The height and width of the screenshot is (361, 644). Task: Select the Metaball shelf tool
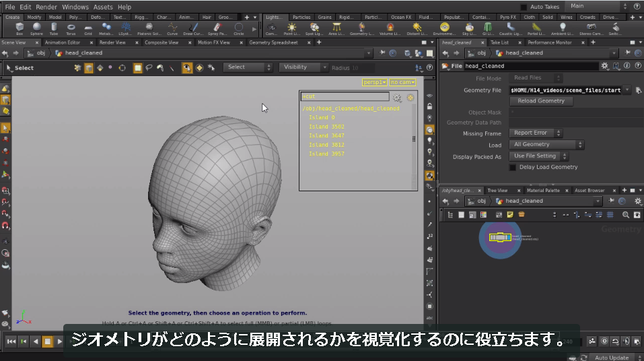coord(106,29)
